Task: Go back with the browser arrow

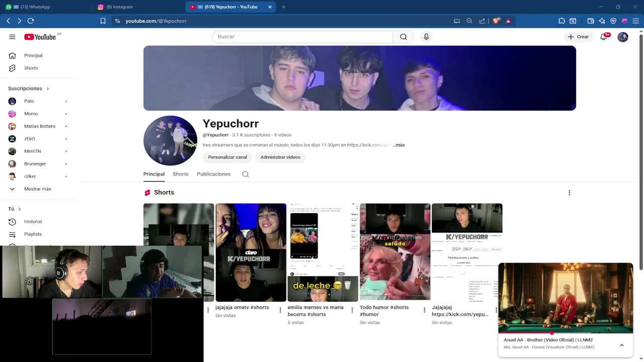Action: pyautogui.click(x=8, y=21)
